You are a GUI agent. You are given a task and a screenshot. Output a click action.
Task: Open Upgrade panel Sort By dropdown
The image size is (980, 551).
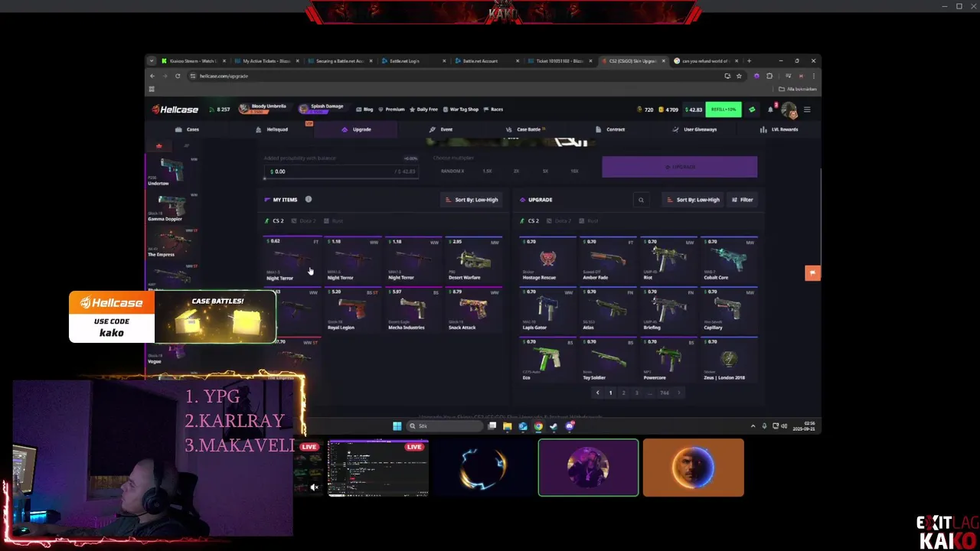pos(693,200)
